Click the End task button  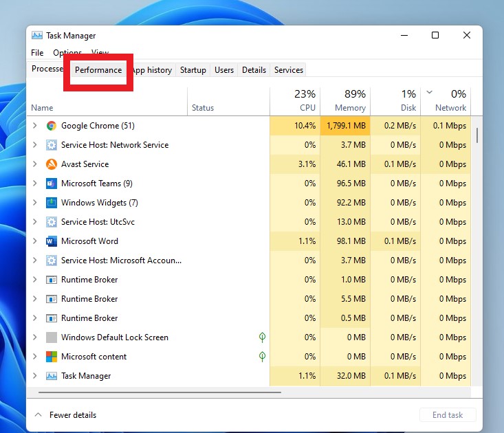pyautogui.click(x=448, y=415)
